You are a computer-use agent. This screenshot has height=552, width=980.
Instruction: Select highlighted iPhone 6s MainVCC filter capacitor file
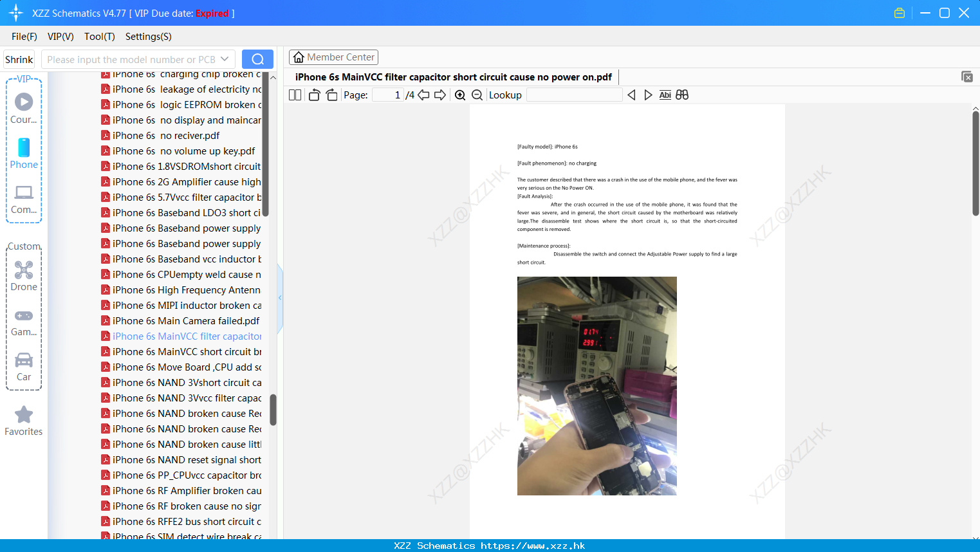(181, 336)
